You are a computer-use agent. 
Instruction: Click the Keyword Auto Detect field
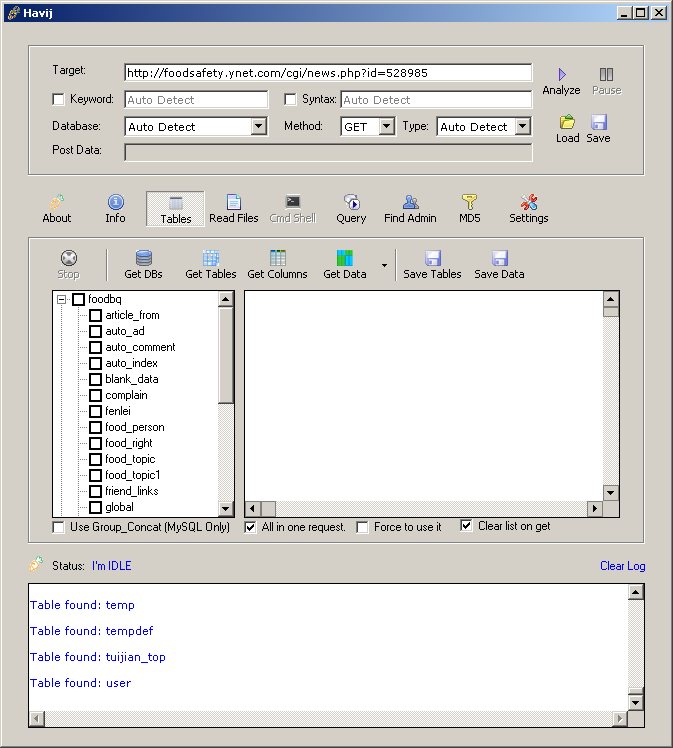pos(196,100)
